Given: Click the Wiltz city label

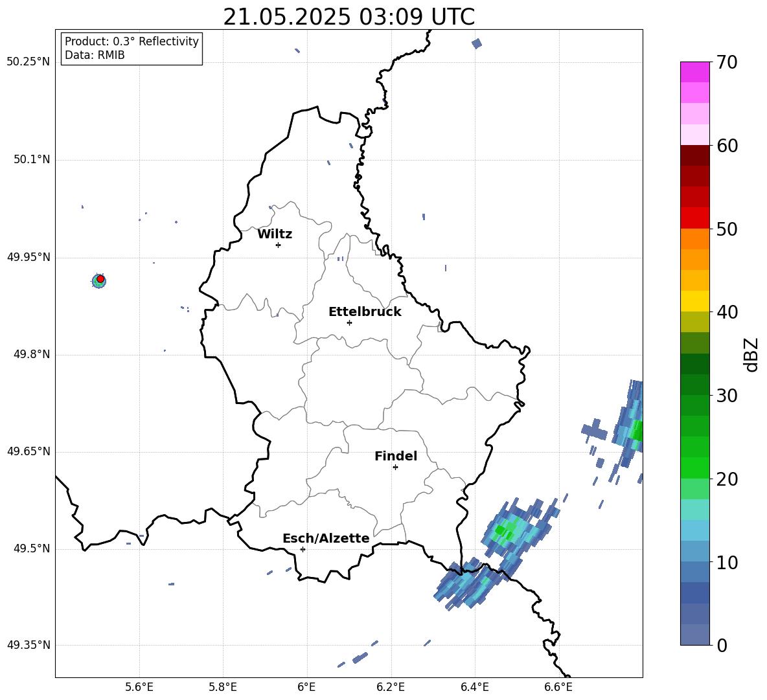Looking at the screenshot, I should pos(275,234).
